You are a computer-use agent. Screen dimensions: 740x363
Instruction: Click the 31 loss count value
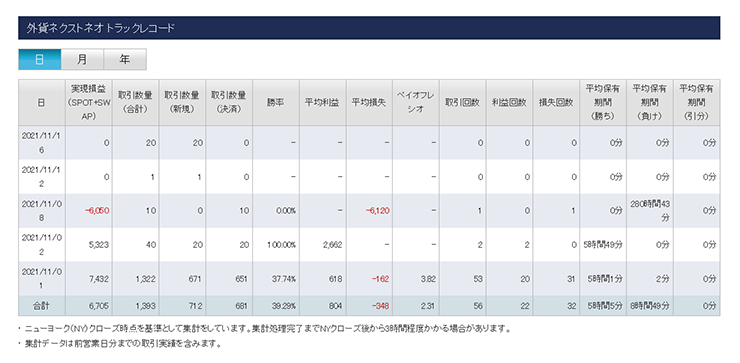pyautogui.click(x=572, y=279)
